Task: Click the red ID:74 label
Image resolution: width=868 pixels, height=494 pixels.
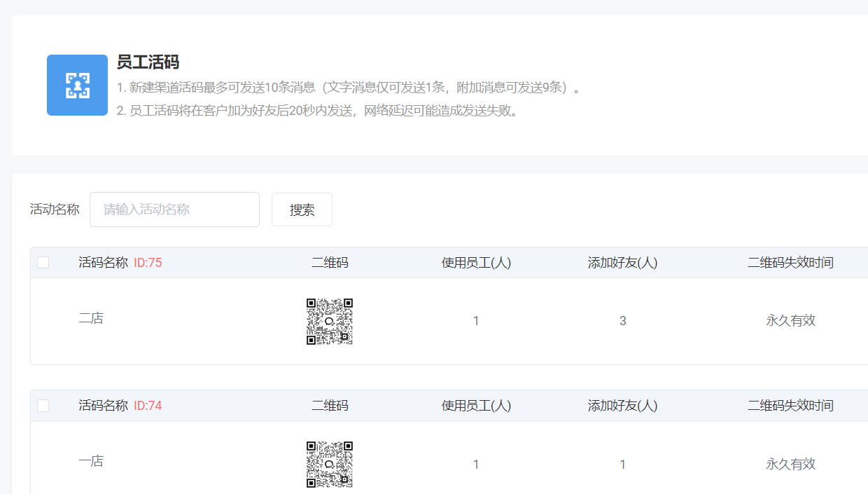Action: pyautogui.click(x=148, y=406)
